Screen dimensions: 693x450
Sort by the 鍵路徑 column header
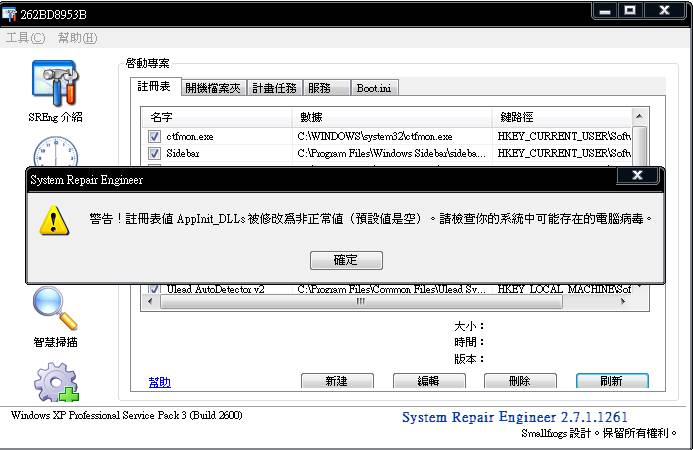[562, 117]
